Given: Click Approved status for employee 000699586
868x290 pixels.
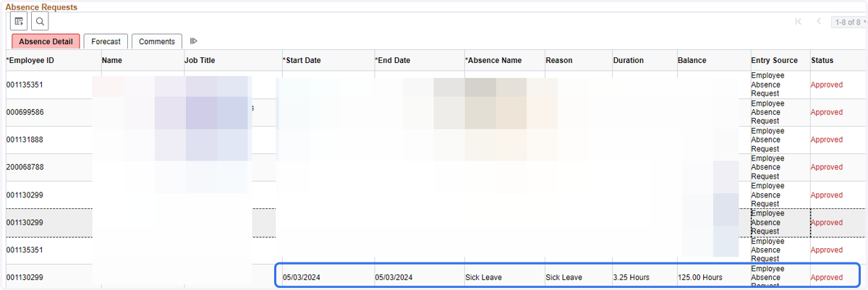Looking at the screenshot, I should point(827,112).
